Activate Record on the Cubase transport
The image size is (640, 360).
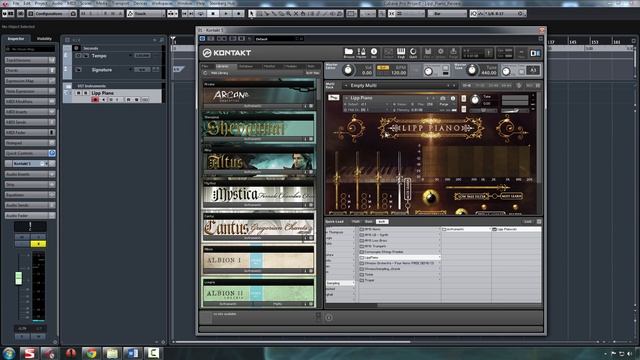[239, 13]
